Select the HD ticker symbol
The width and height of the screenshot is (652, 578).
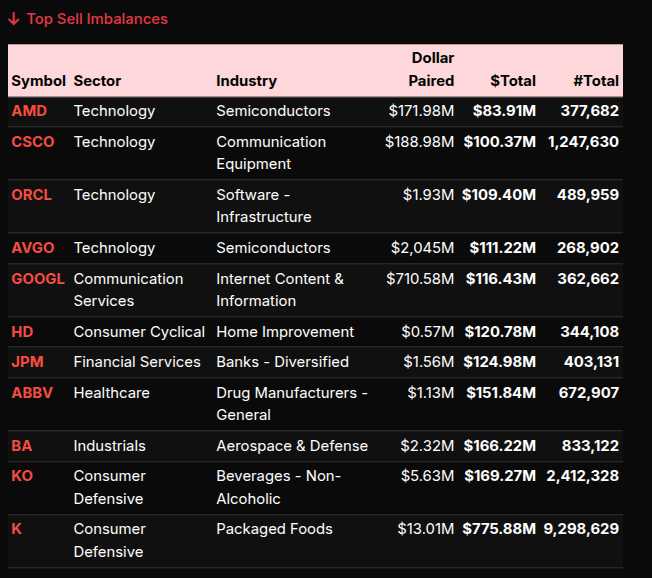22,332
